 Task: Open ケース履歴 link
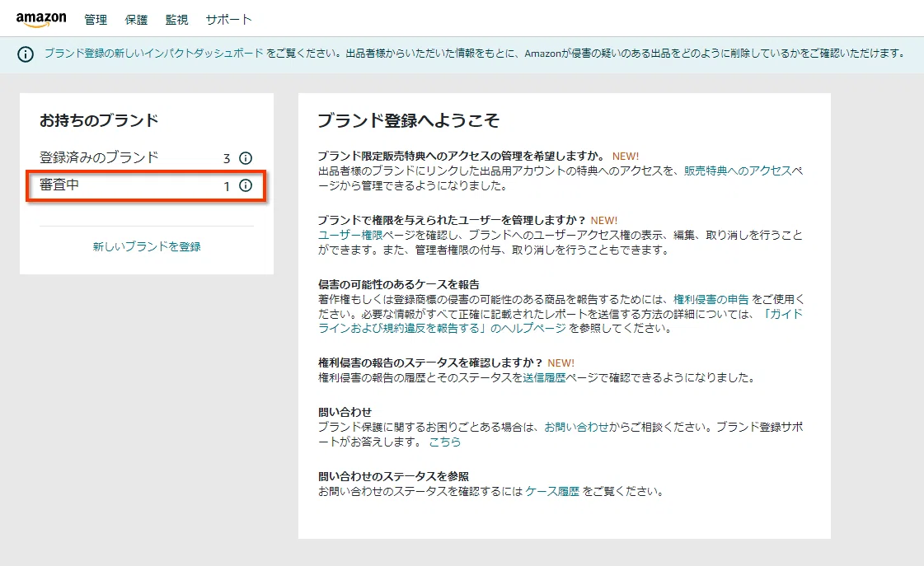pyautogui.click(x=552, y=491)
